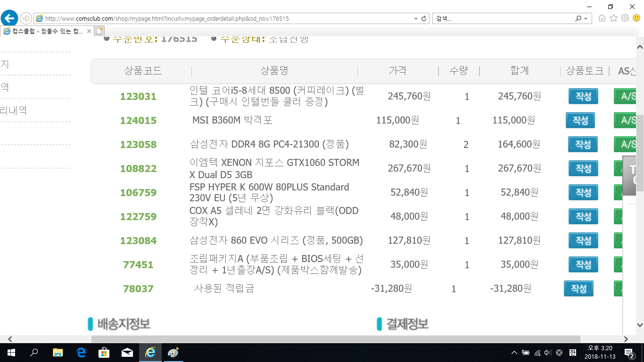644x362 pixels.
Task: Click A/S button for 삼성전자 DDR4 8G
Action: [625, 144]
